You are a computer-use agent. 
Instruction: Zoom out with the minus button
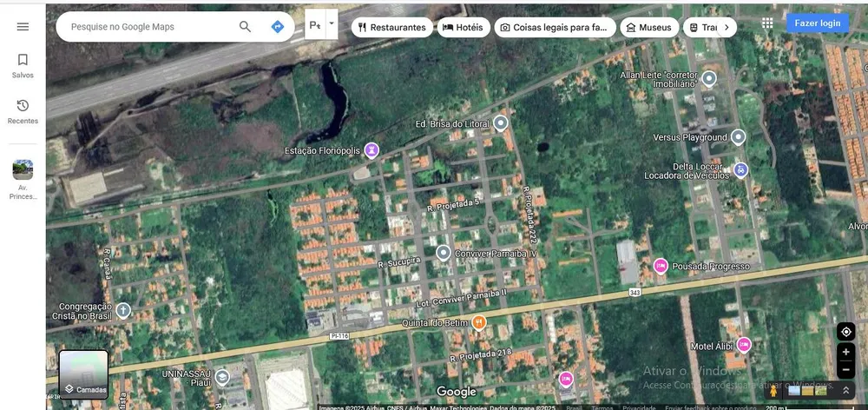click(845, 369)
